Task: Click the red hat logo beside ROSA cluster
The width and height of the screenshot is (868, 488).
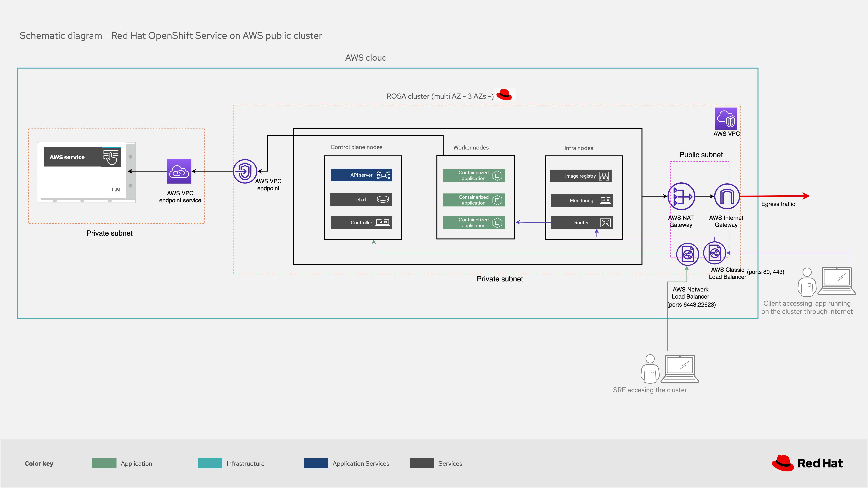Action: (x=504, y=95)
